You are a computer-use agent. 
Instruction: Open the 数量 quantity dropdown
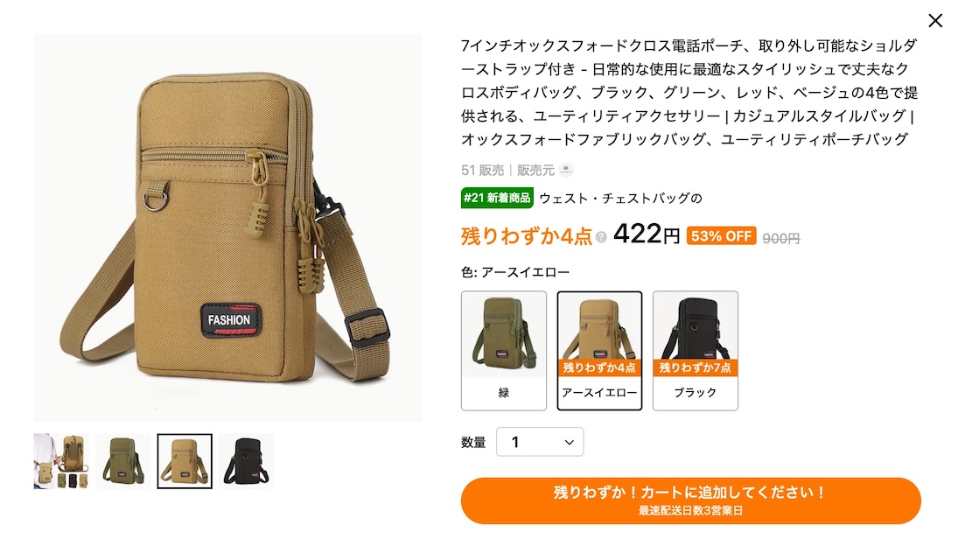pyautogui.click(x=540, y=442)
